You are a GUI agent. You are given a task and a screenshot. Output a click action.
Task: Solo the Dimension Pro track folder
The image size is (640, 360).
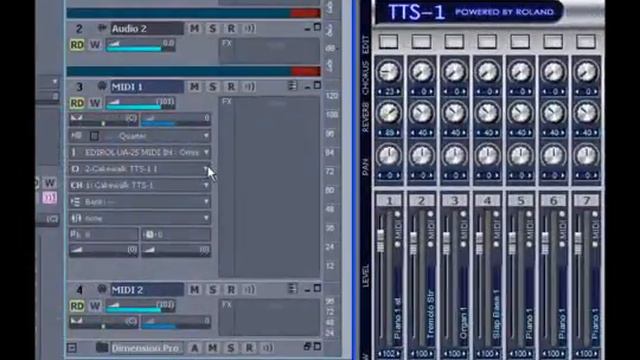[231, 348]
